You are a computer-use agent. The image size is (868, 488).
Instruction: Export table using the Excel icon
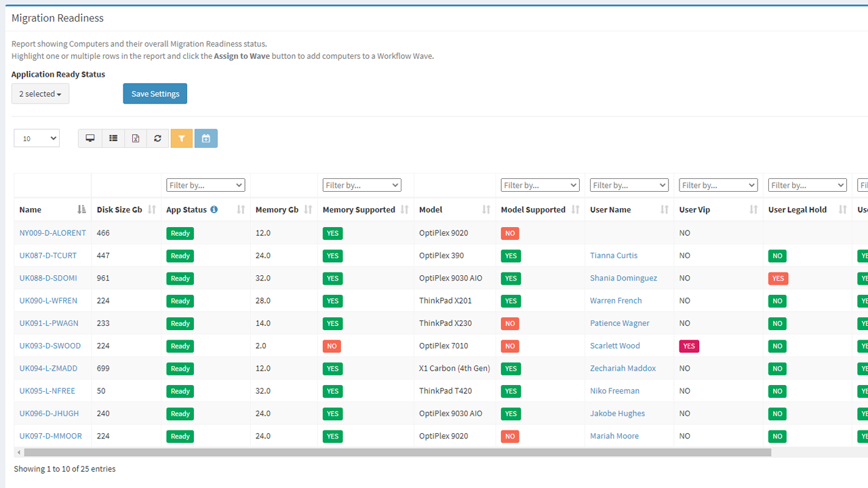[x=136, y=138]
